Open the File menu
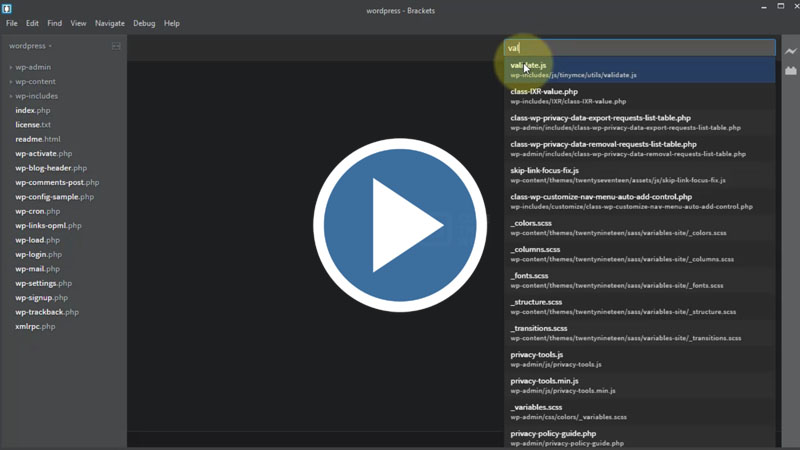The image size is (800, 450). pos(12,23)
